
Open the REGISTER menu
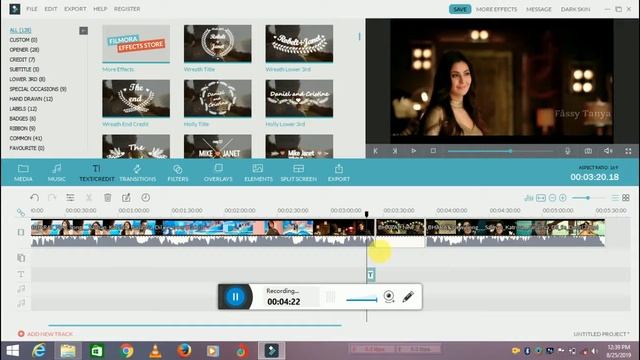127,9
